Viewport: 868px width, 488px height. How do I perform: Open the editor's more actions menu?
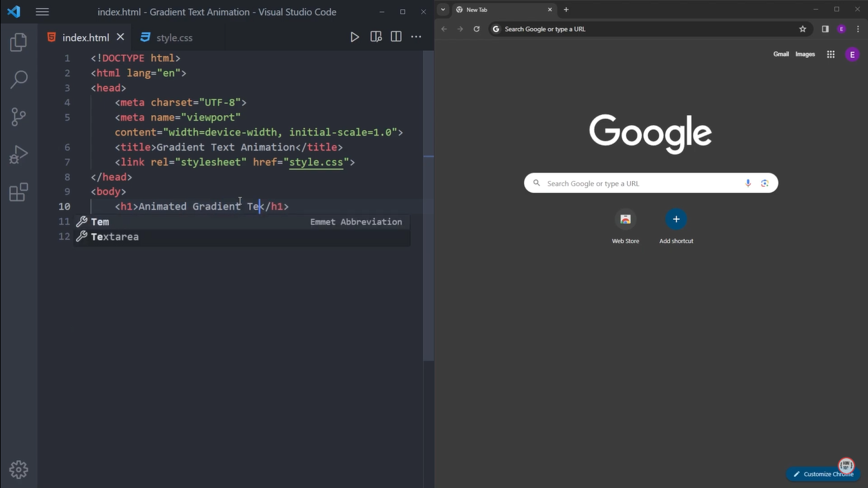[416, 37]
